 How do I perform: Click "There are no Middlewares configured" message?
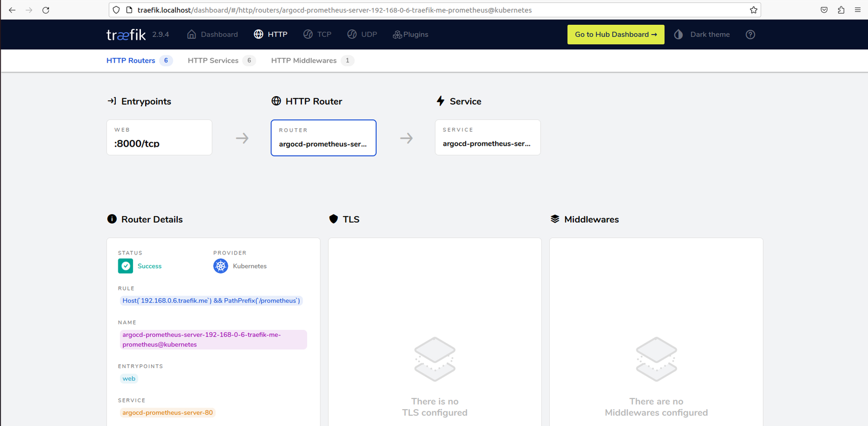point(657,407)
